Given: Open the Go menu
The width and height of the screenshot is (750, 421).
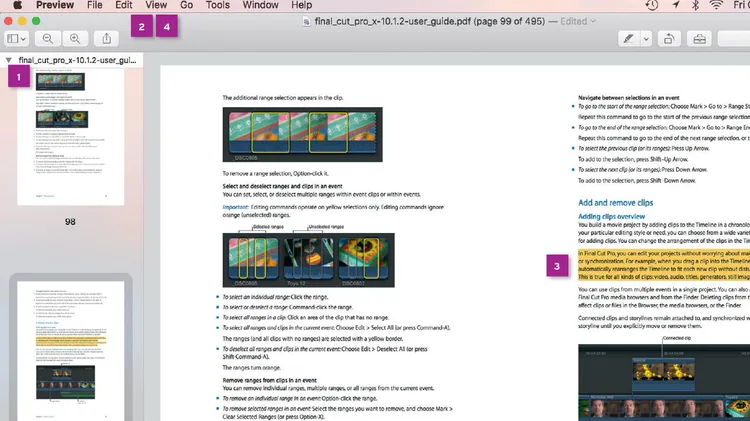Looking at the screenshot, I should click(187, 5).
